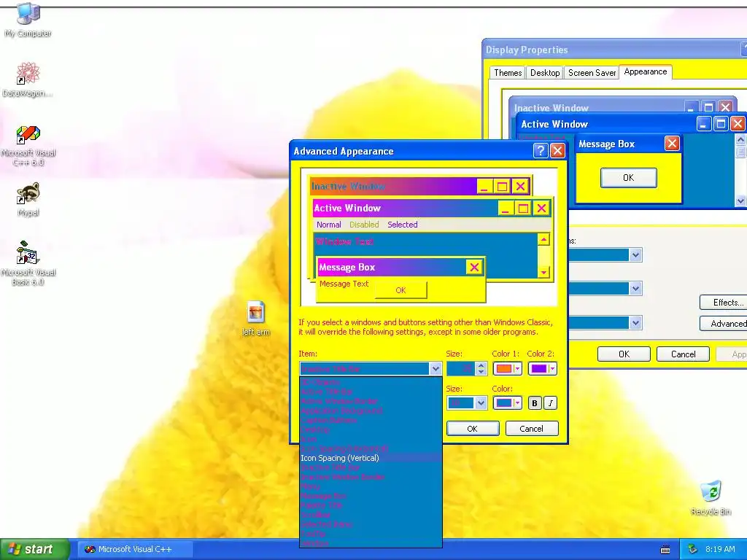Click 'Message Text' in the preview
The image size is (747, 560).
tap(344, 284)
